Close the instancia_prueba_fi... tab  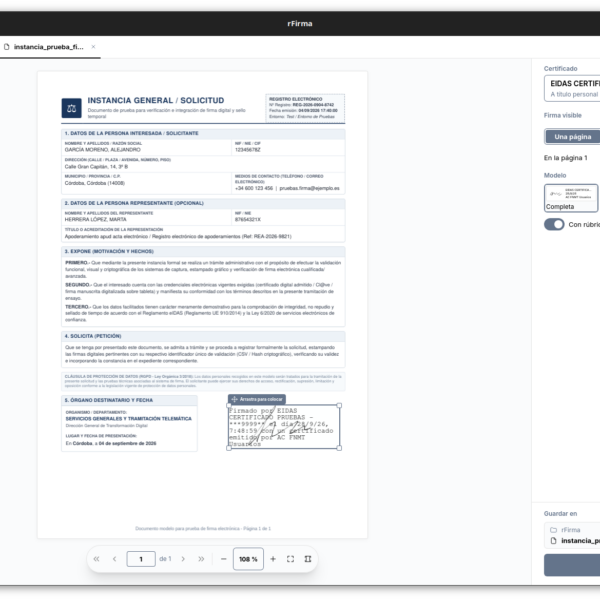coord(93,47)
